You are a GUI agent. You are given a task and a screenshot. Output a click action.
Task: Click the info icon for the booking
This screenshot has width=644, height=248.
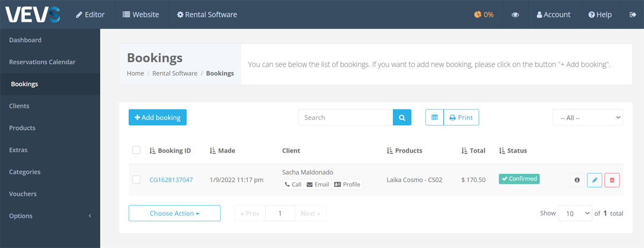pyautogui.click(x=577, y=180)
